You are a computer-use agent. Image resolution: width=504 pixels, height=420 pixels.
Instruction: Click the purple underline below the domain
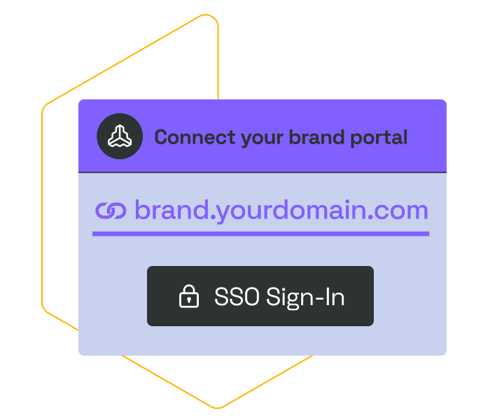pos(260,234)
